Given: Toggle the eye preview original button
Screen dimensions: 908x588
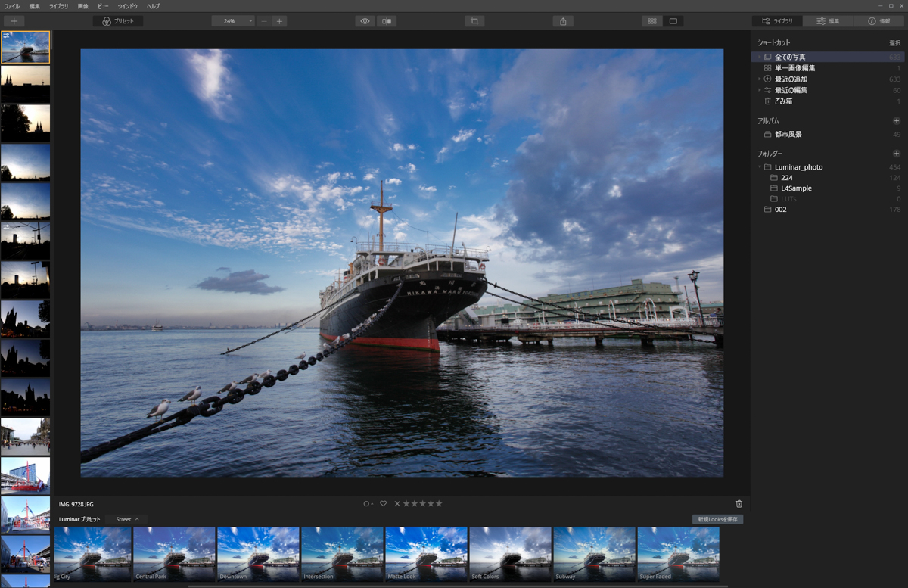Looking at the screenshot, I should coord(365,21).
